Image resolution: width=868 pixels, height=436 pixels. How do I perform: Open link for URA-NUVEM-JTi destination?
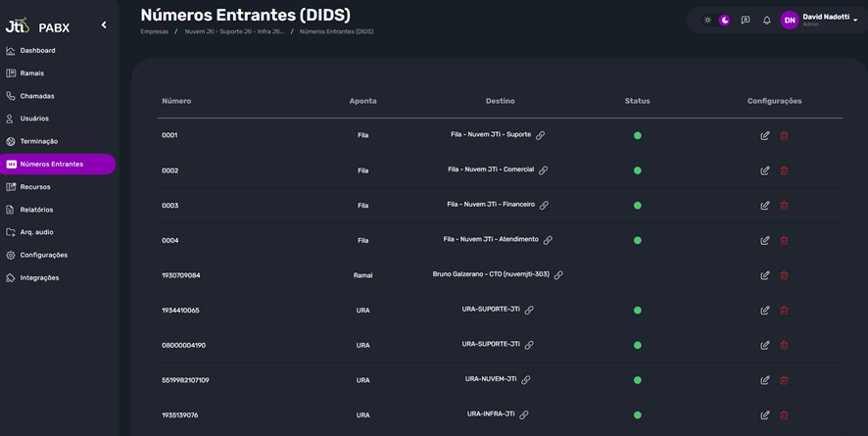coord(526,380)
